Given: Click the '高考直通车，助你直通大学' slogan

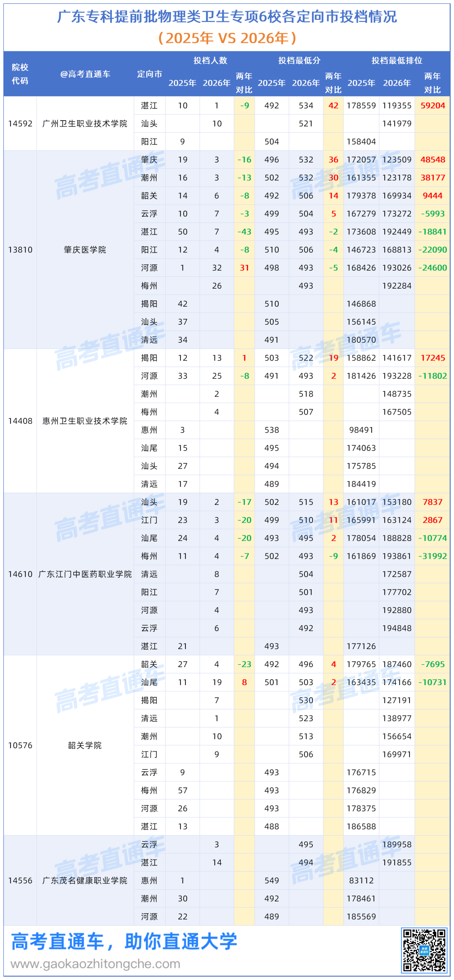Looking at the screenshot, I should pyautogui.click(x=124, y=941).
